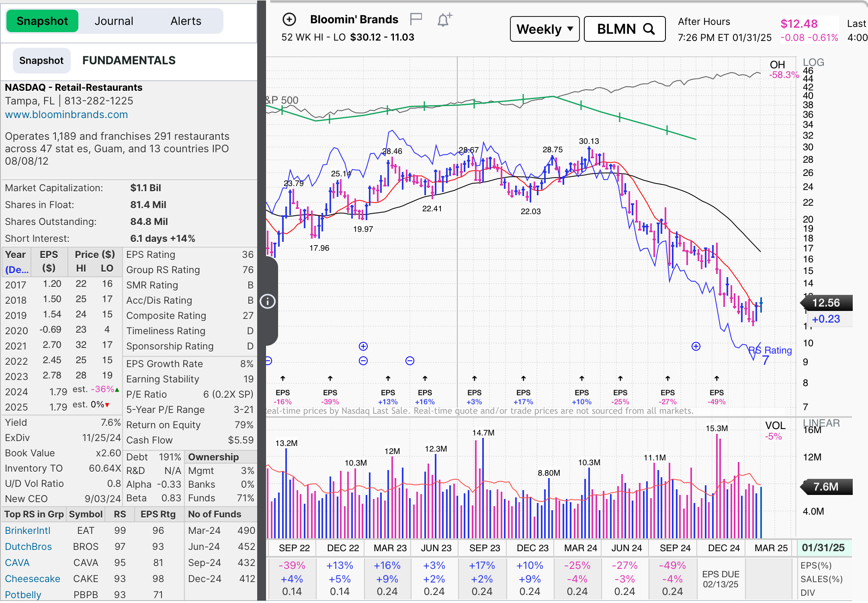Click the 30.13 high price label
Image resolution: width=868 pixels, height=603 pixels.
tap(589, 141)
